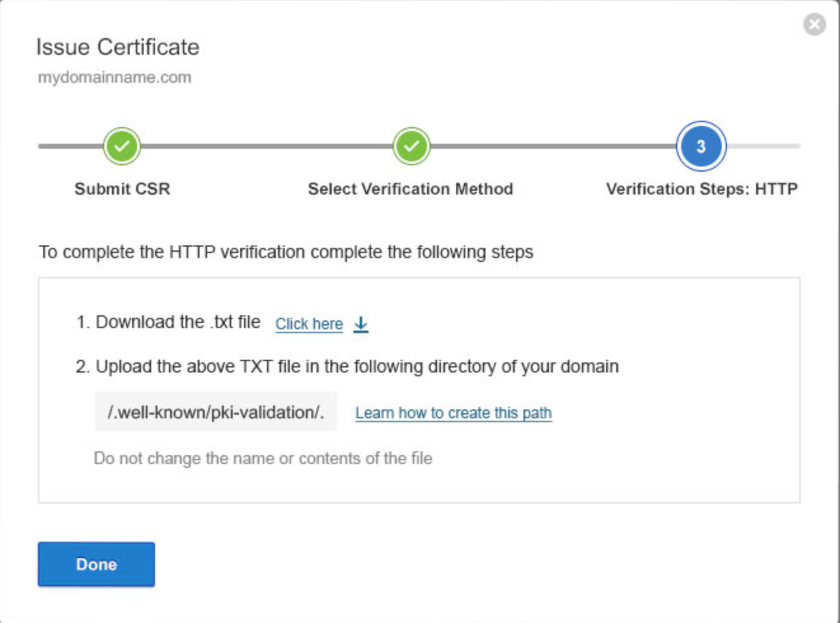
Task: Select the green checkmark on Submit CSR step
Action: (121, 147)
